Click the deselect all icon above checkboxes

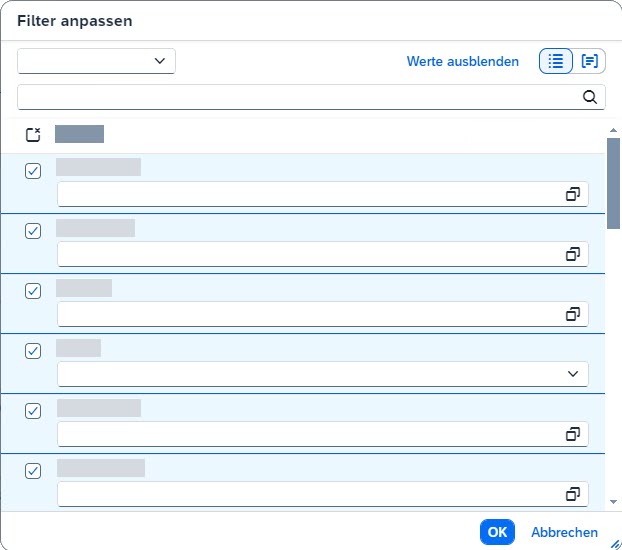pyautogui.click(x=33, y=134)
